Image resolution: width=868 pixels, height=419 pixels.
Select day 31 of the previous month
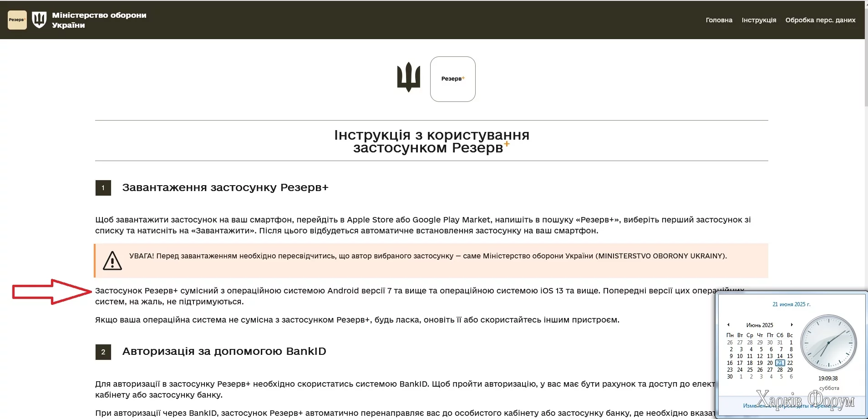coord(780,343)
